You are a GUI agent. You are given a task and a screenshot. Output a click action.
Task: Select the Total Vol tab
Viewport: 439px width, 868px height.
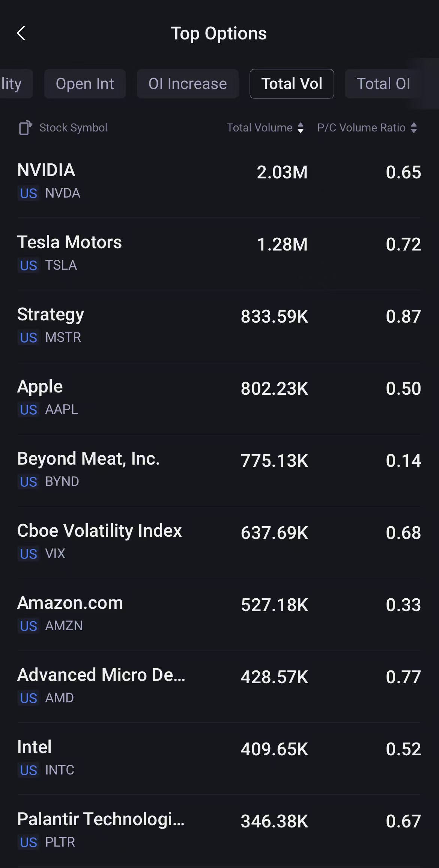click(292, 84)
